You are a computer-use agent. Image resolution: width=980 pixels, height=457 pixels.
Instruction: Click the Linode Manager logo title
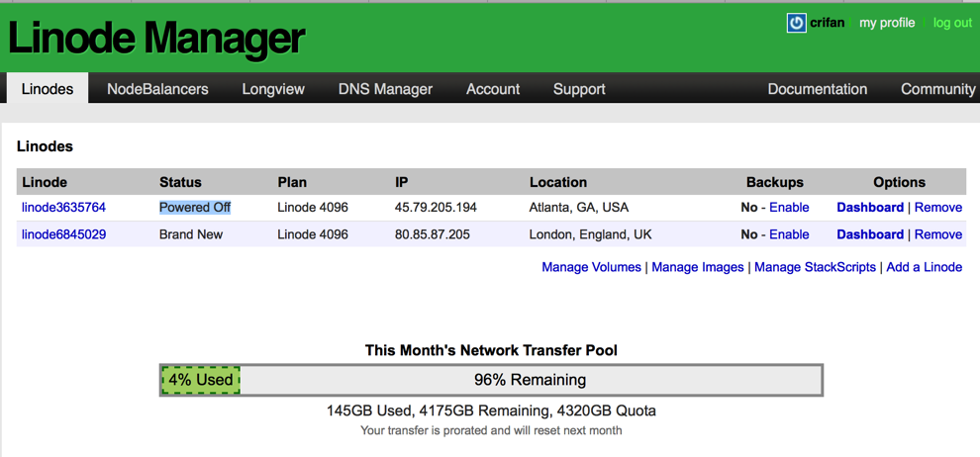click(x=156, y=39)
